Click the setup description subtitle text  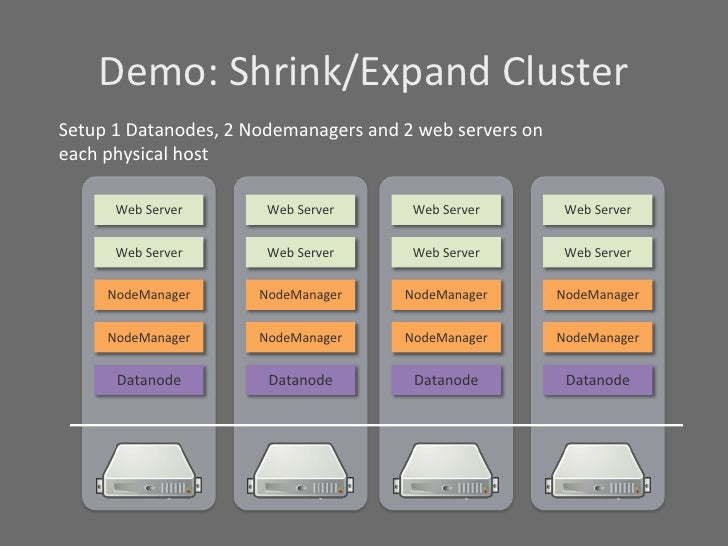click(300, 142)
